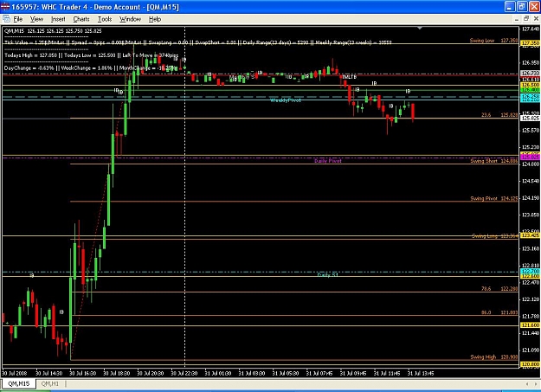Click the WHC Trader app icon in title bar
This screenshot has width=541, height=392.
pyautogui.click(x=5, y=7)
